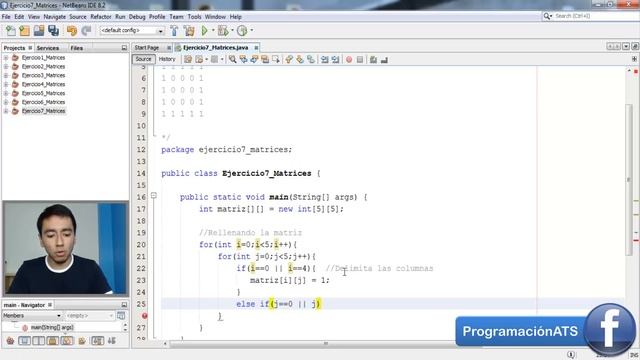Viewport: 640px width, 360px height.
Task: Click the Open Project toolbar icon
Action: click(39, 31)
